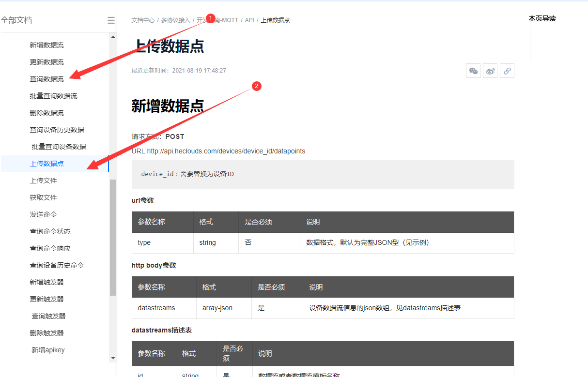588x377 pixels.
Task: Toggle the sidebar with the hamburger icon
Action: tap(111, 20)
